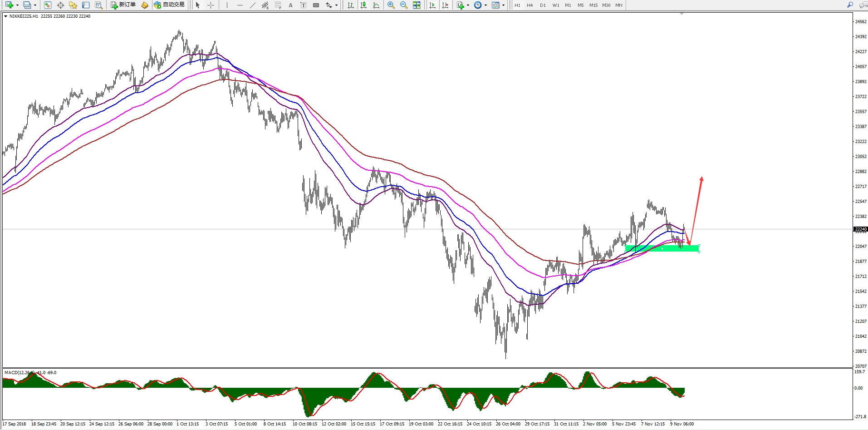Switch to the H4 timeframe
This screenshot has width=868, height=430.
530,5
